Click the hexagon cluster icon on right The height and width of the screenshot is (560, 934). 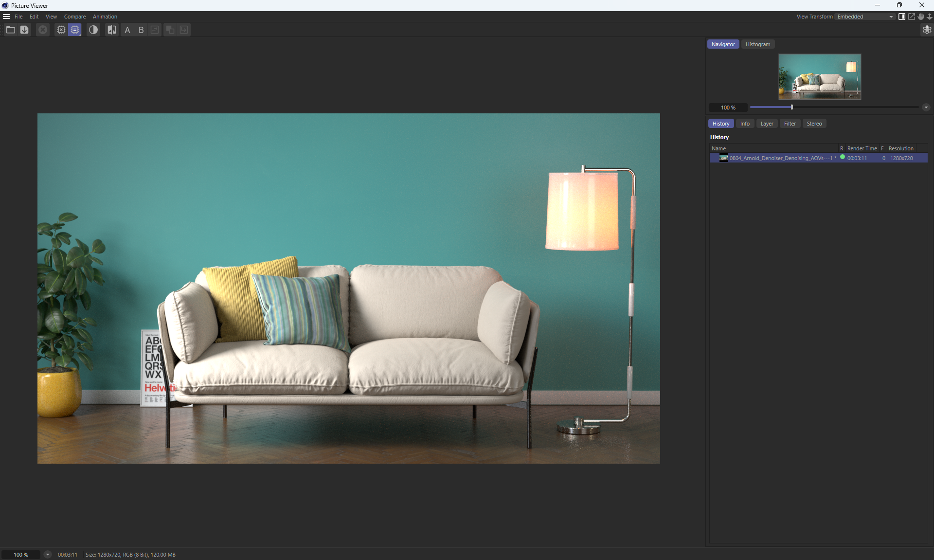(927, 30)
